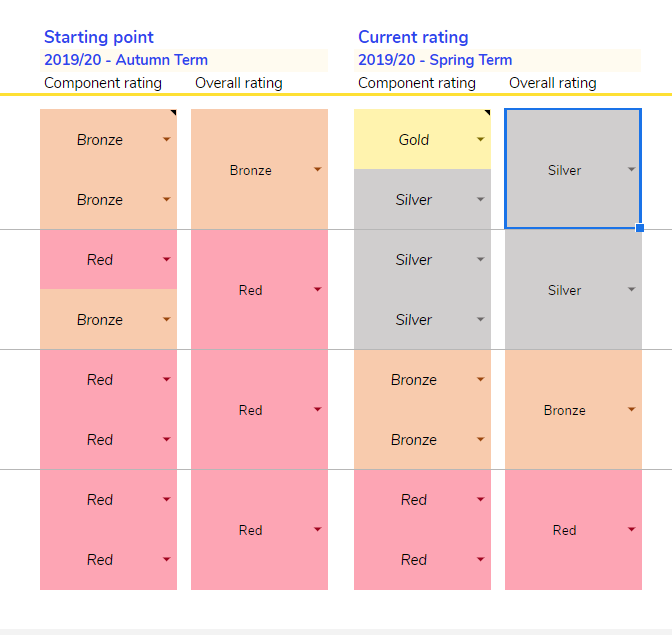Open Red overall rating dropdown under Current rating
Viewport: 672px width, 635px height.
pyautogui.click(x=632, y=529)
